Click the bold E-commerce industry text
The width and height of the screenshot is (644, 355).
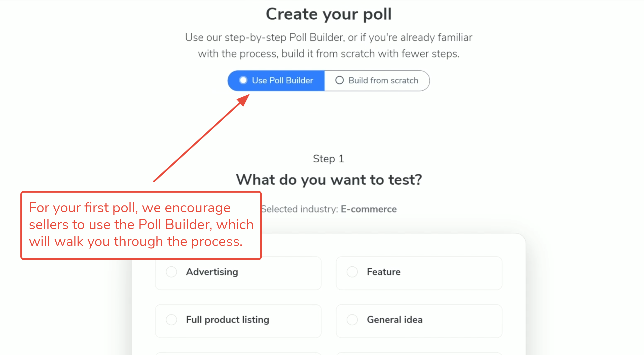[x=369, y=209]
